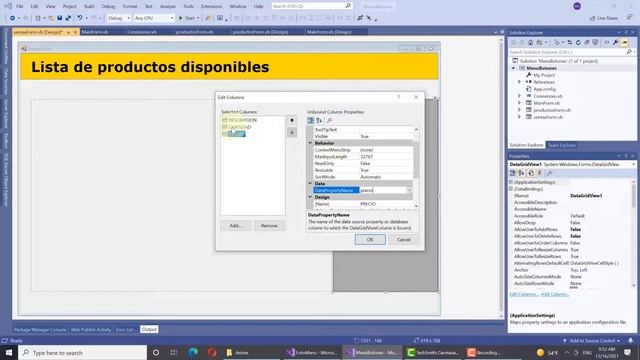Open Microsoft Edge from the taskbar

pyautogui.click(x=193, y=353)
